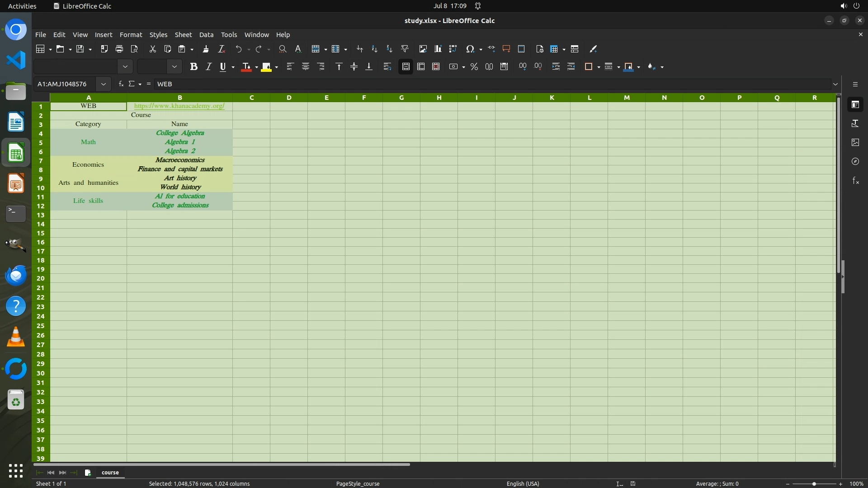Open the Navigator sidebar compass icon
This screenshot has width=868, height=488.
855,161
